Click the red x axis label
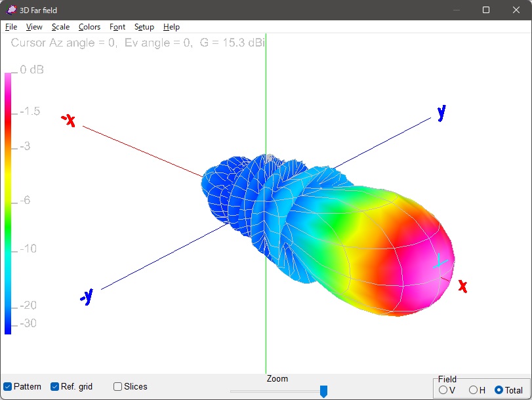The image size is (532, 400). point(462,286)
